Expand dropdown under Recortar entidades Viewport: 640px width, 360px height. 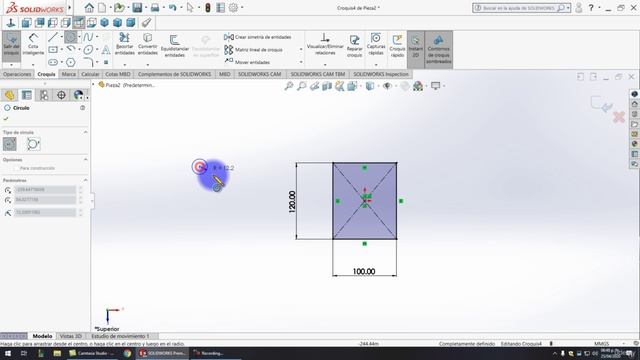pos(124,64)
